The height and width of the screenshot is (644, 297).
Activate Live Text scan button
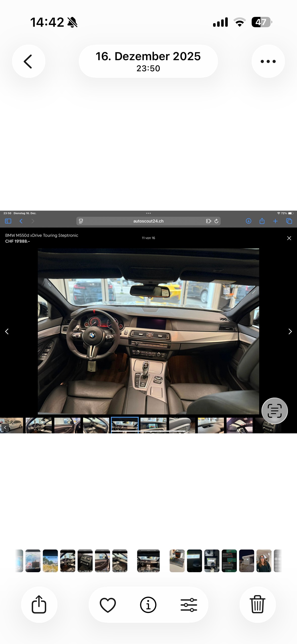[275, 411]
